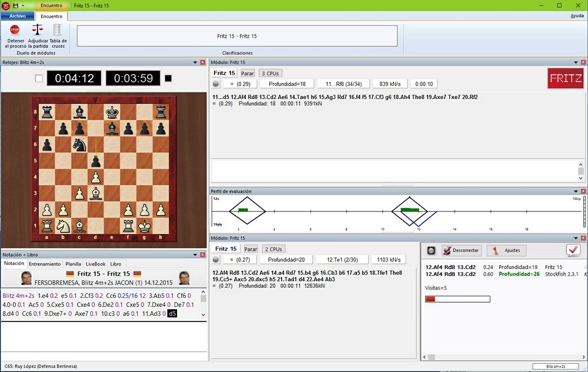
Task: Click the red FRITZ logo
Action: 566,78
